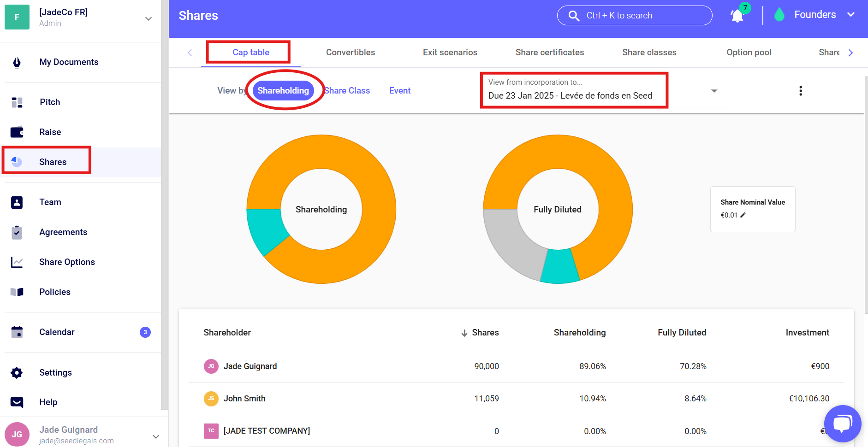Click the pencil icon to edit nominal value
This screenshot has height=447, width=868.
(743, 215)
